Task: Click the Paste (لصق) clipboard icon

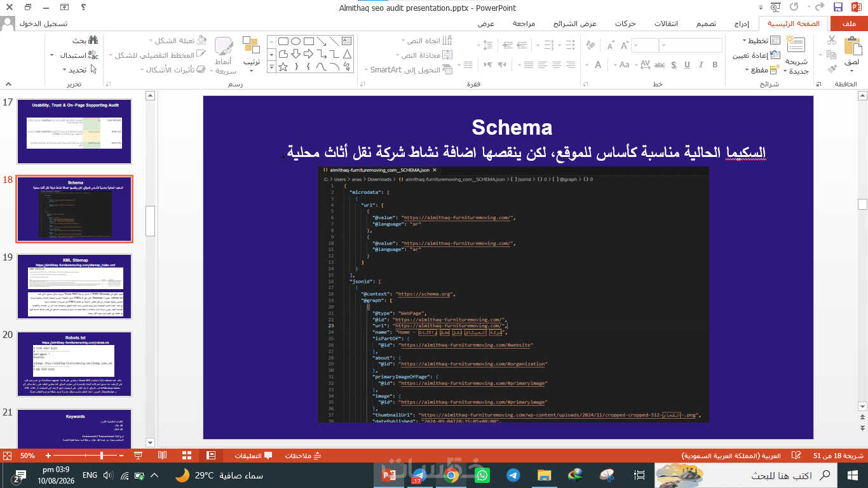Action: (851, 46)
